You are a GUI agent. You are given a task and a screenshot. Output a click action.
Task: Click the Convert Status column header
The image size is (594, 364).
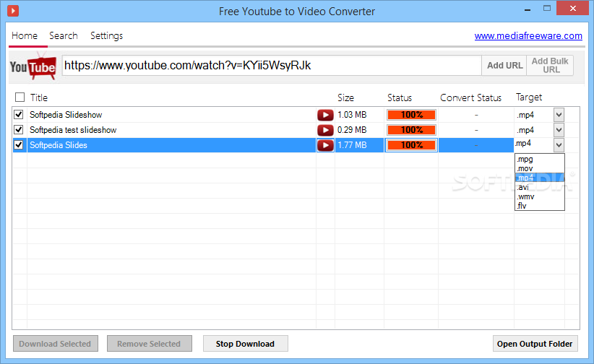470,97
